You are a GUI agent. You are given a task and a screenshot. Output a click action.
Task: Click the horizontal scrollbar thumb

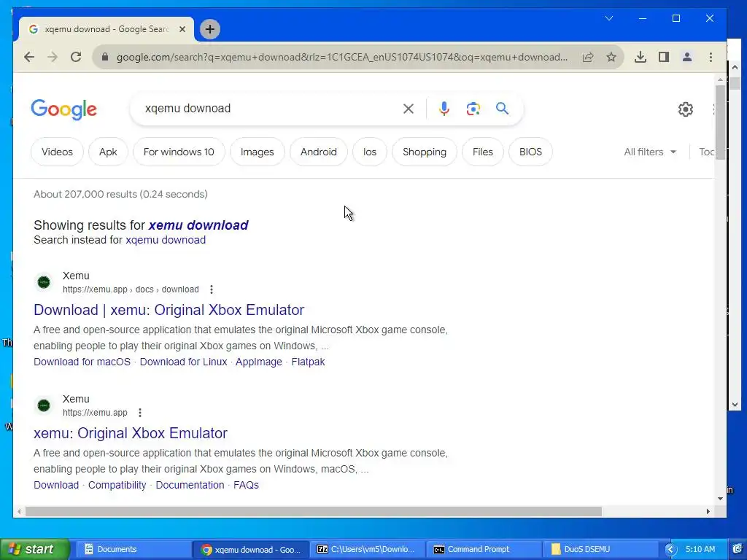(314, 511)
